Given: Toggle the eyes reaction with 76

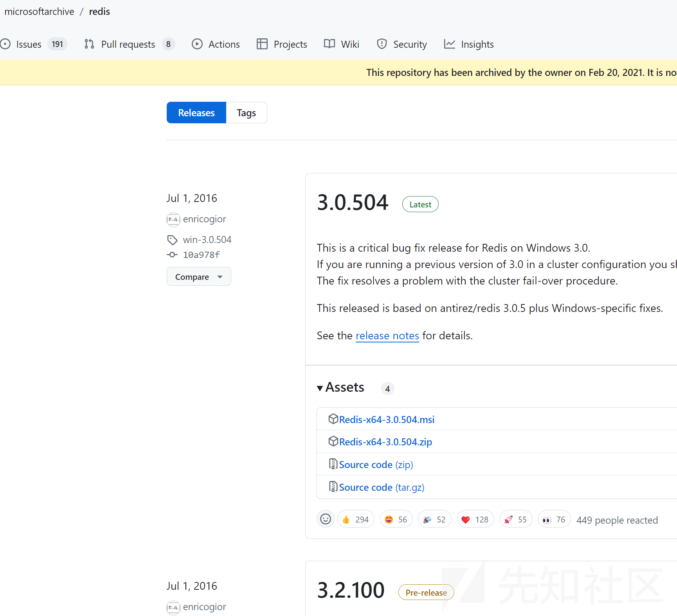Looking at the screenshot, I should pyautogui.click(x=555, y=519).
